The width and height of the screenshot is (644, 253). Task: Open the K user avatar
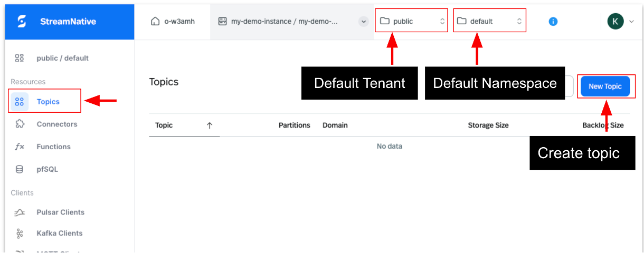(x=615, y=21)
